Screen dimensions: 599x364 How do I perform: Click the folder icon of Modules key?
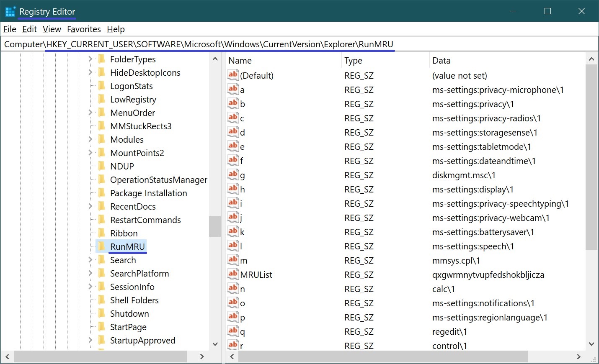[x=101, y=139]
